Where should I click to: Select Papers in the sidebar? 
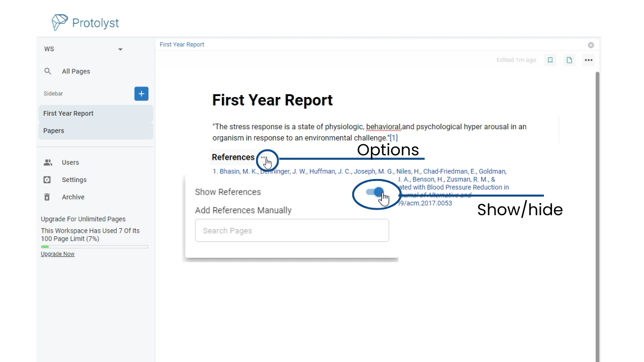click(53, 131)
